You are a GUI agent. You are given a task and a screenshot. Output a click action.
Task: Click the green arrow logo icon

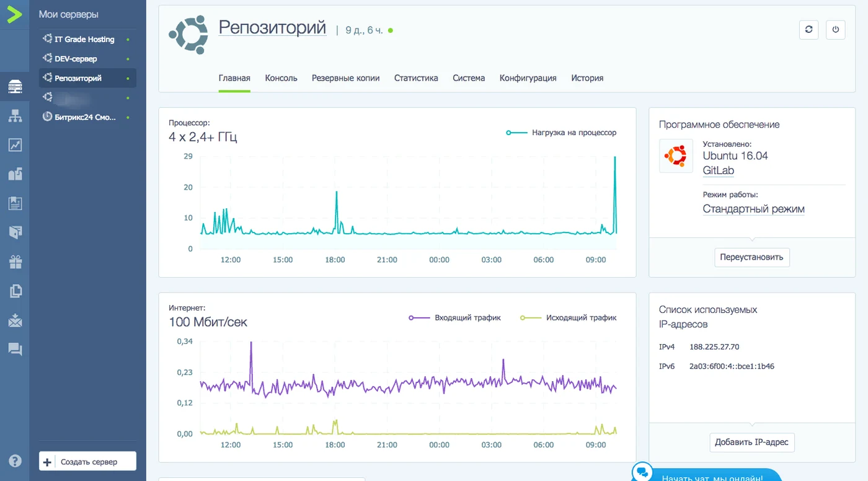tap(14, 14)
